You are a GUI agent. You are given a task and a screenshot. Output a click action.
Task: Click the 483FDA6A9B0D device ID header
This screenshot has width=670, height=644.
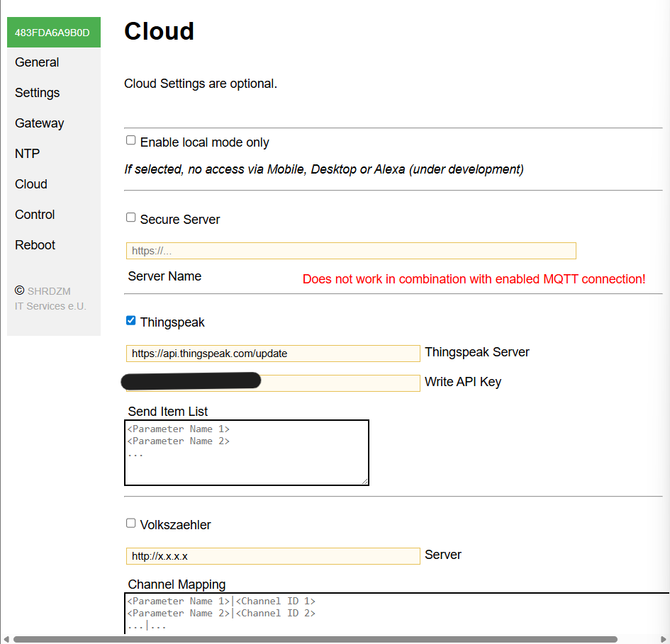point(53,33)
